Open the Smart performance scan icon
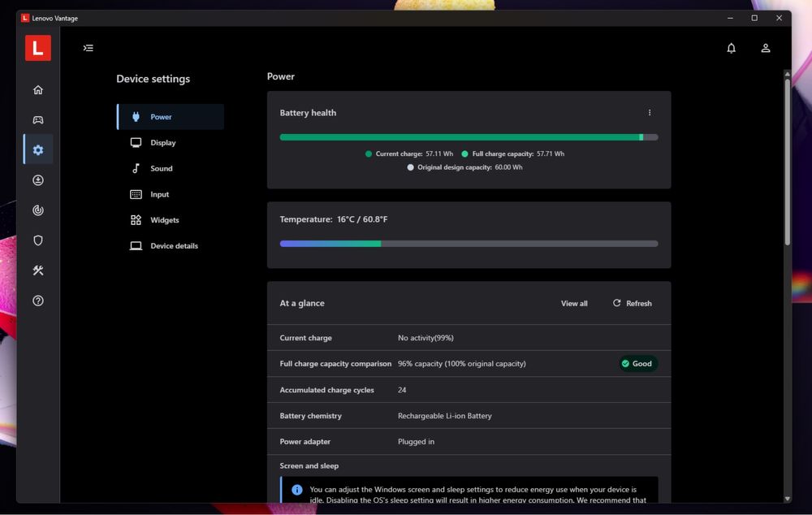812x515 pixels. [x=38, y=210]
